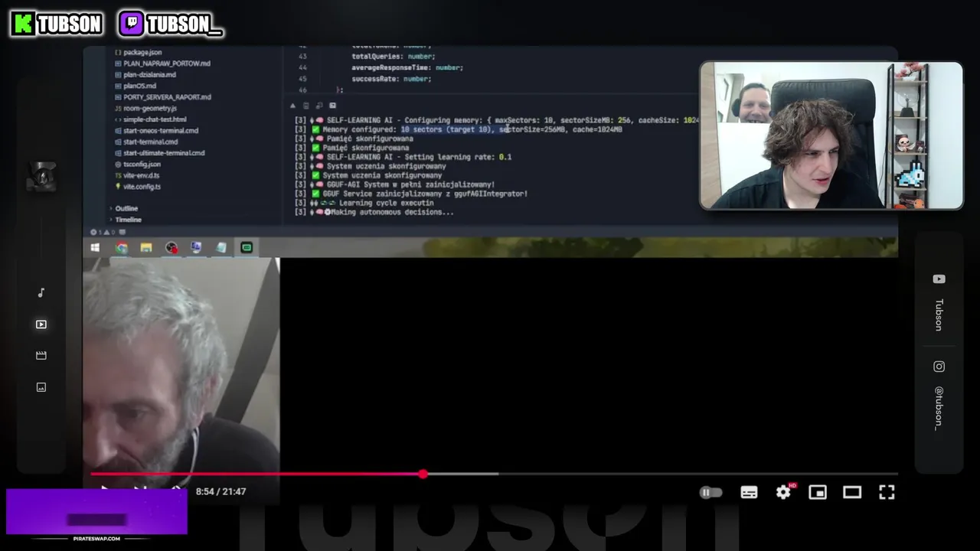This screenshot has height=551, width=980.
Task: Click the round dark taskbar app with red badge
Action: (x=171, y=247)
